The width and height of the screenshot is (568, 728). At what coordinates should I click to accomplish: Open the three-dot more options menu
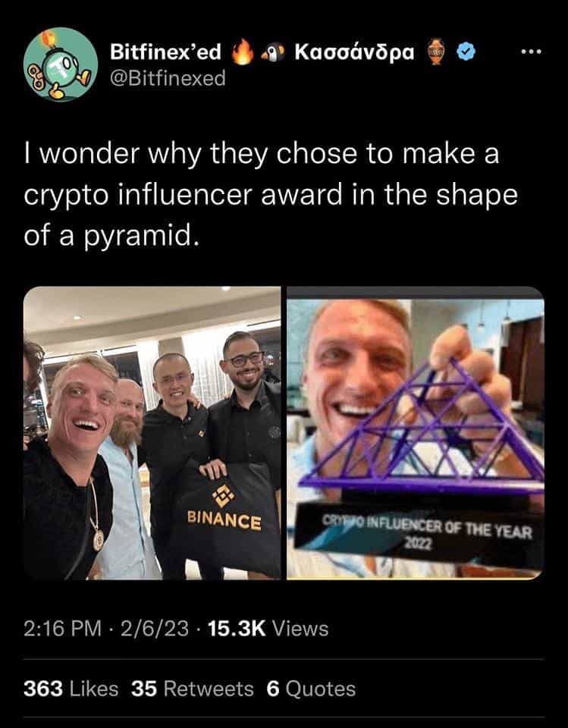pos(532,52)
